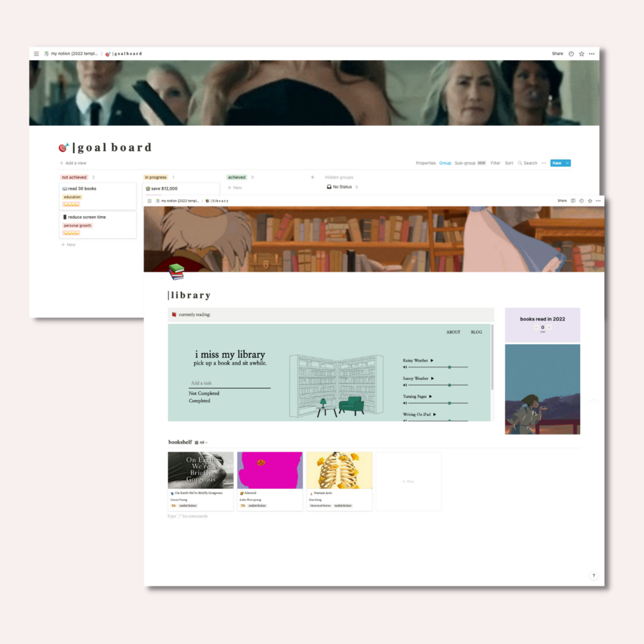Play Writing On iPad sound
The height and width of the screenshot is (644, 644).
[434, 415]
